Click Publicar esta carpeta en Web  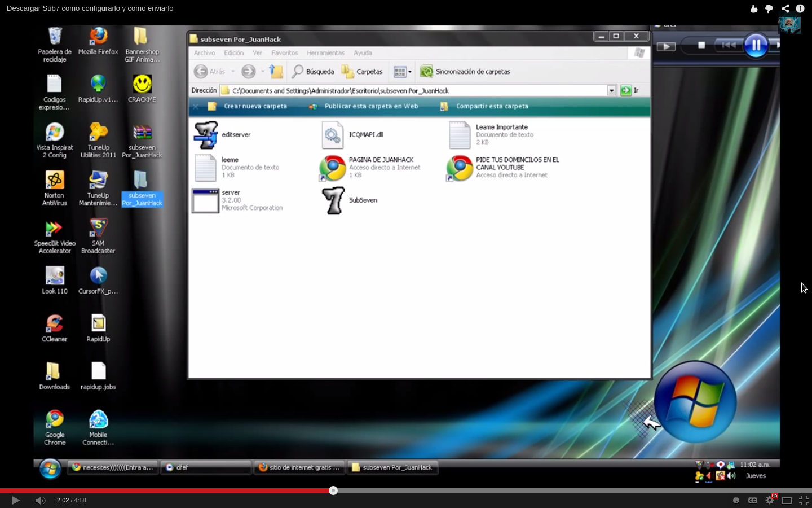coord(364,106)
